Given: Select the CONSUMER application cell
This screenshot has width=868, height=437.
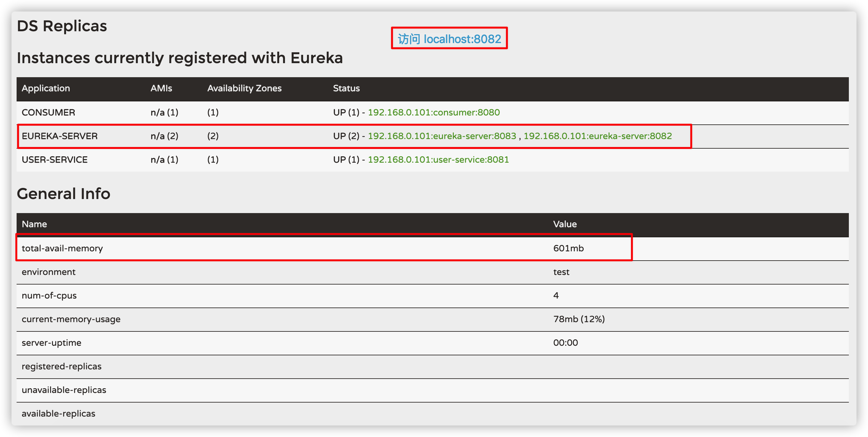Looking at the screenshot, I should (49, 113).
